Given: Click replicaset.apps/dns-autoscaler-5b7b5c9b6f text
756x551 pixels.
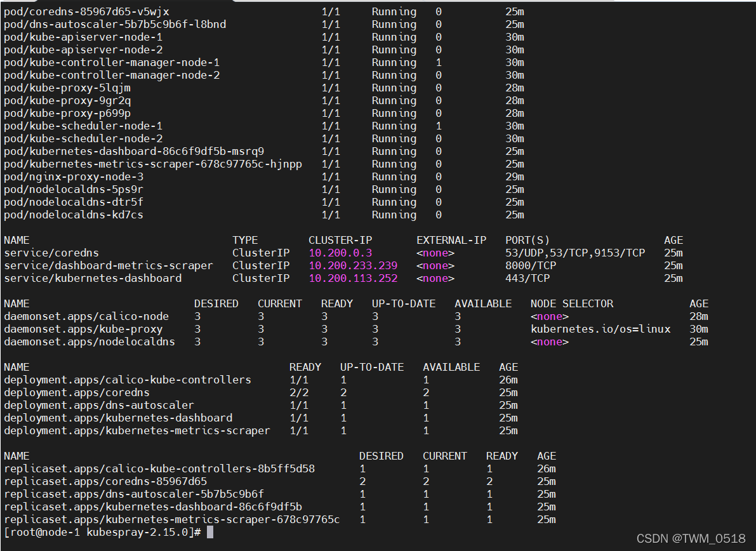Looking at the screenshot, I should (x=134, y=494).
